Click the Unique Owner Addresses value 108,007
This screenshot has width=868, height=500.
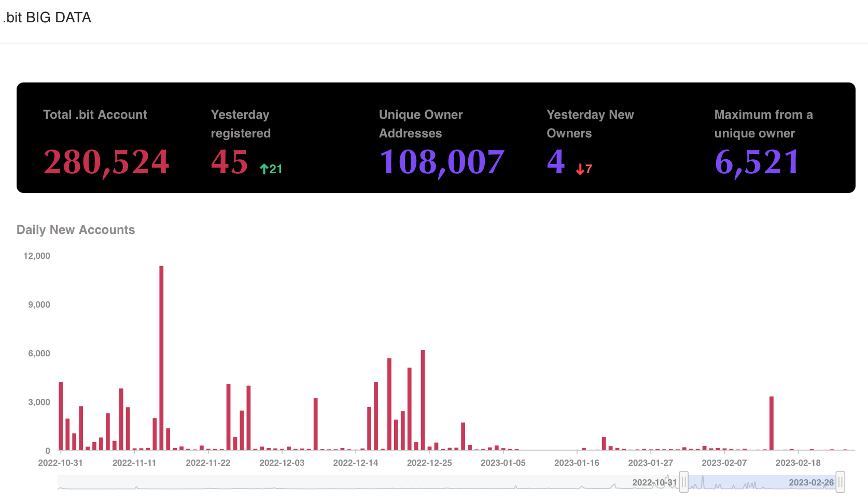442,162
